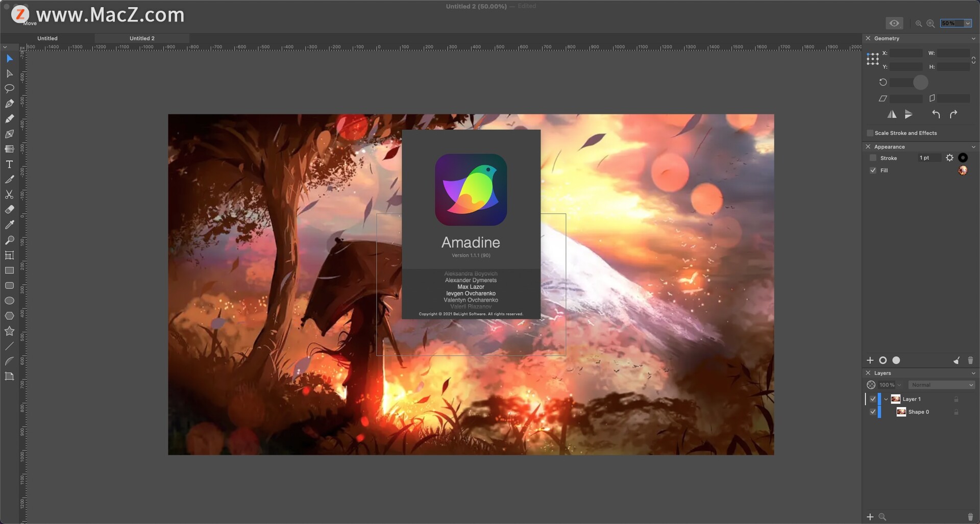This screenshot has height=524, width=980.
Task: Open the Normal blend mode dropdown
Action: tap(941, 385)
